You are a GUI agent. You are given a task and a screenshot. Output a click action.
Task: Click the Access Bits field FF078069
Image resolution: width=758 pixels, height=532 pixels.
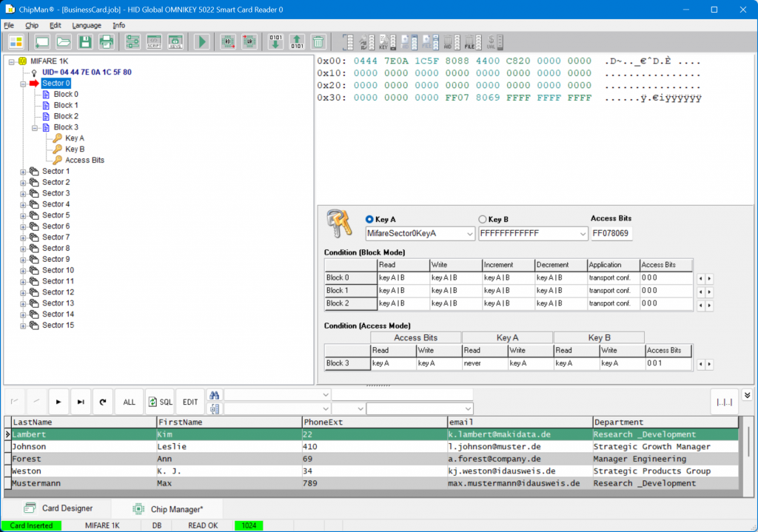coord(611,234)
